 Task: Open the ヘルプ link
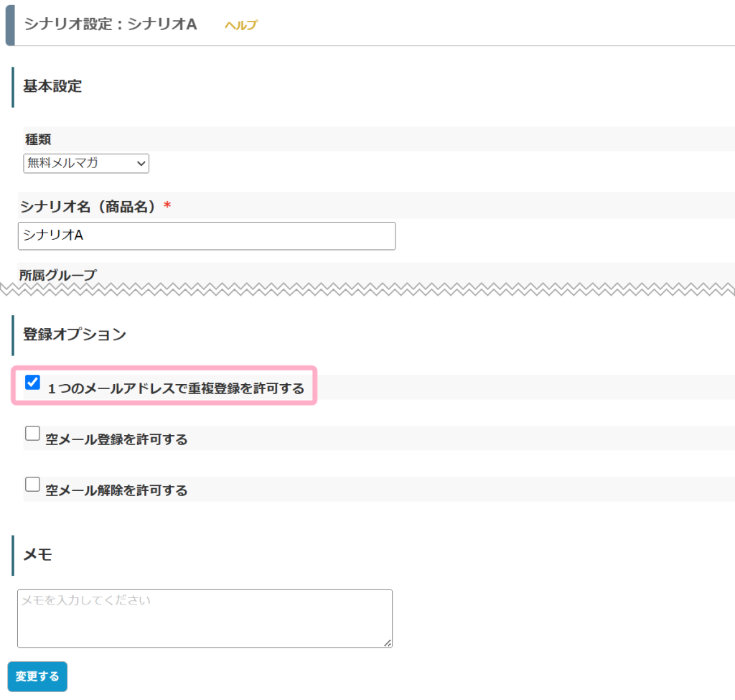[x=241, y=25]
